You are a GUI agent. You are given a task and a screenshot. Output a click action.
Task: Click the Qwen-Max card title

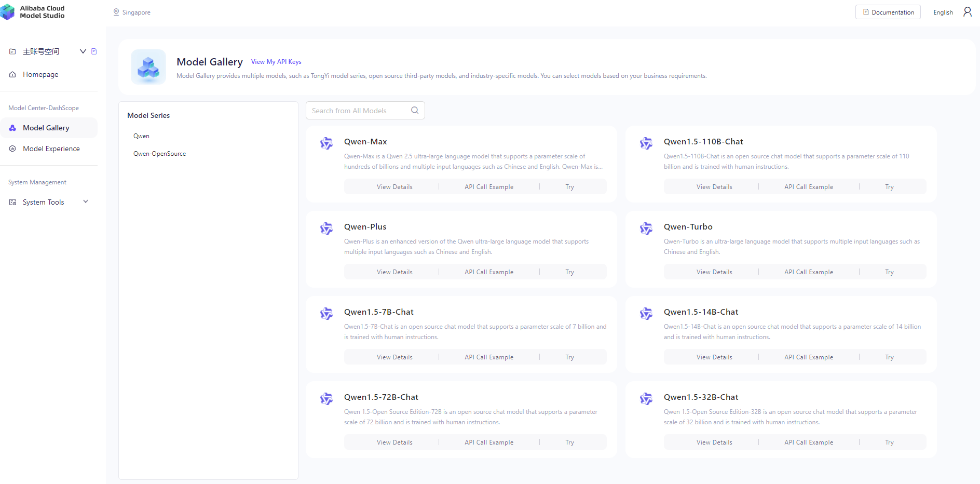point(365,142)
